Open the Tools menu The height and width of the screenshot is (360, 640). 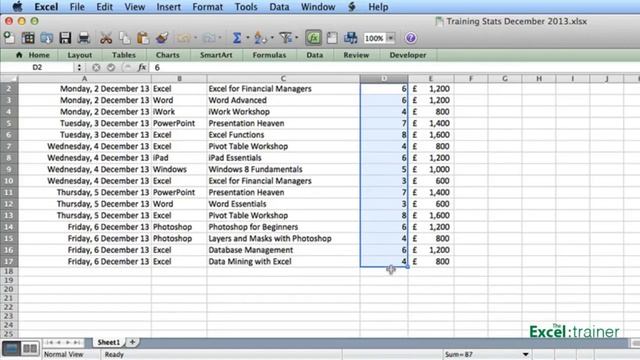(x=246, y=7)
